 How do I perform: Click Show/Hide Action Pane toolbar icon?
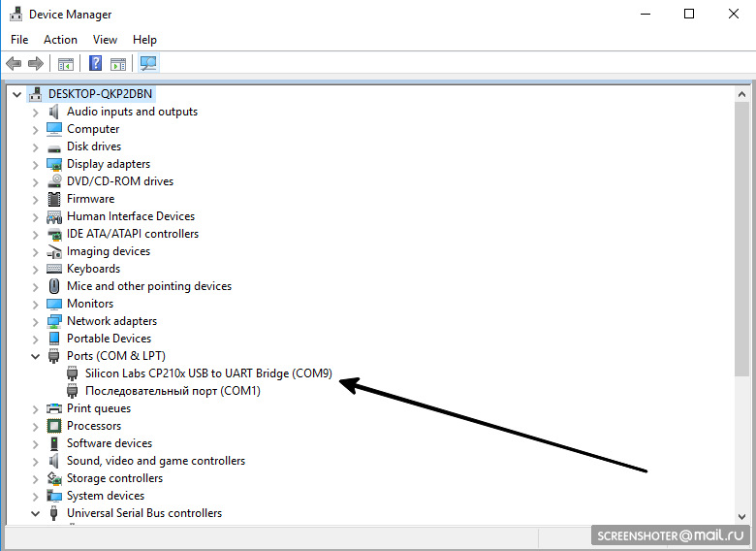click(x=118, y=64)
